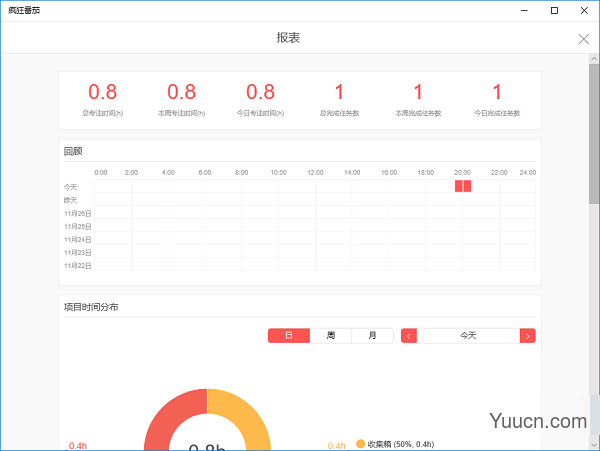
Task: Switch distribution view to 日 (day)
Action: coord(289,335)
